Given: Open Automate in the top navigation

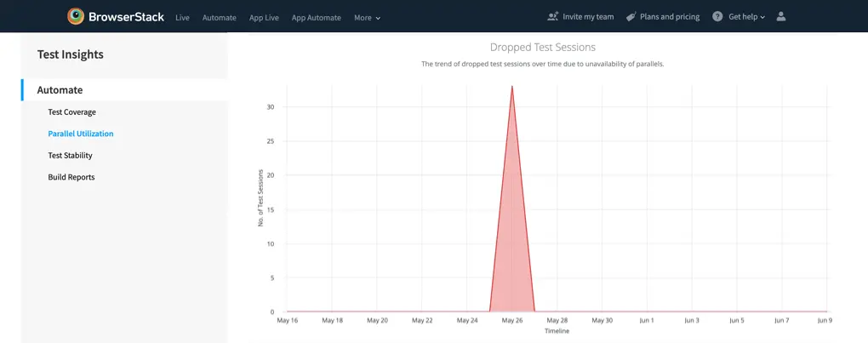Looking at the screenshot, I should (219, 17).
